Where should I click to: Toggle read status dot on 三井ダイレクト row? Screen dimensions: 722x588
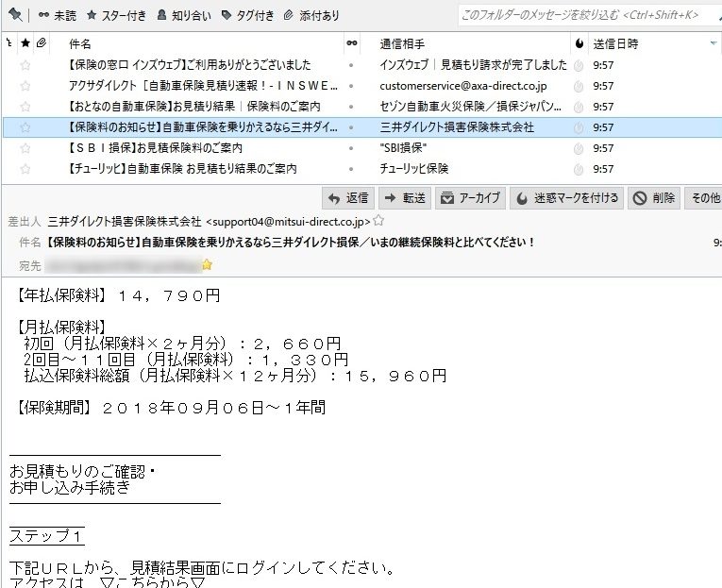[x=351, y=127]
